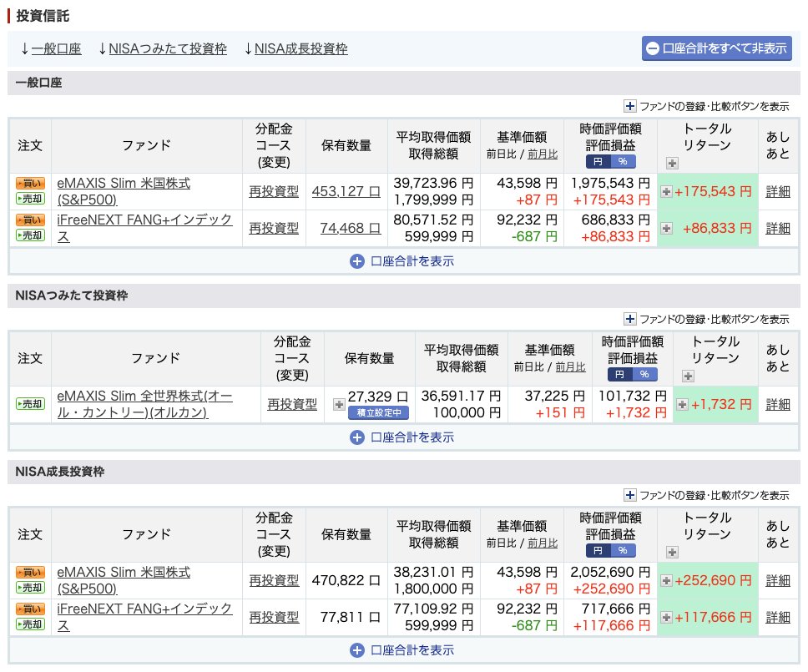Click 買い button for iFreeNEXT FANG+ in 一般口座

30,220
